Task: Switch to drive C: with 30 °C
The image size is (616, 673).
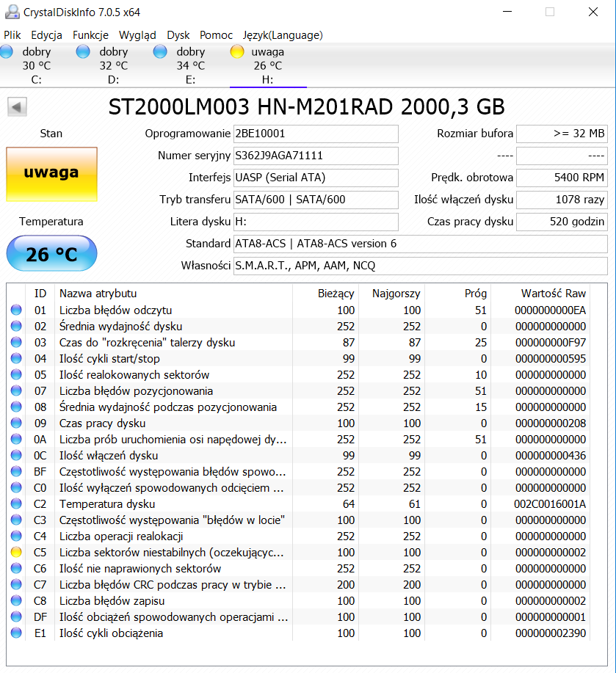Action: (x=37, y=65)
